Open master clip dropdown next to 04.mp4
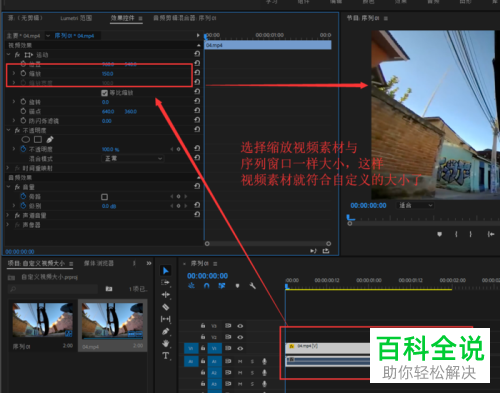500x393 pixels. coord(48,36)
